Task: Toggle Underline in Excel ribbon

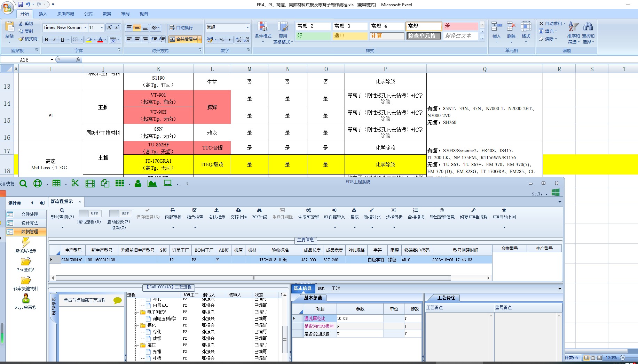Action: [x=62, y=40]
